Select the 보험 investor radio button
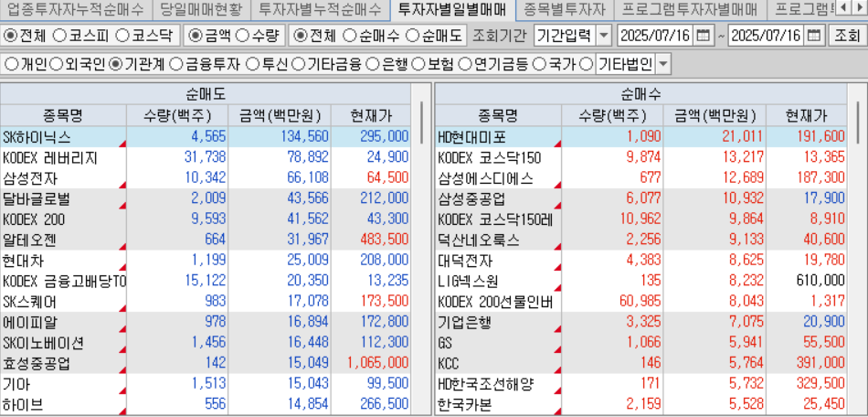The image size is (868, 417). 419,65
